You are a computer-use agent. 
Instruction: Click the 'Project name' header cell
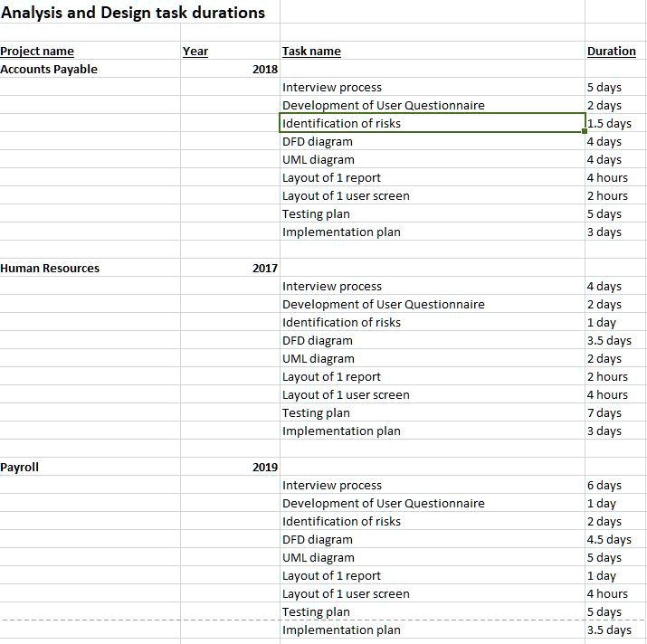coord(38,52)
